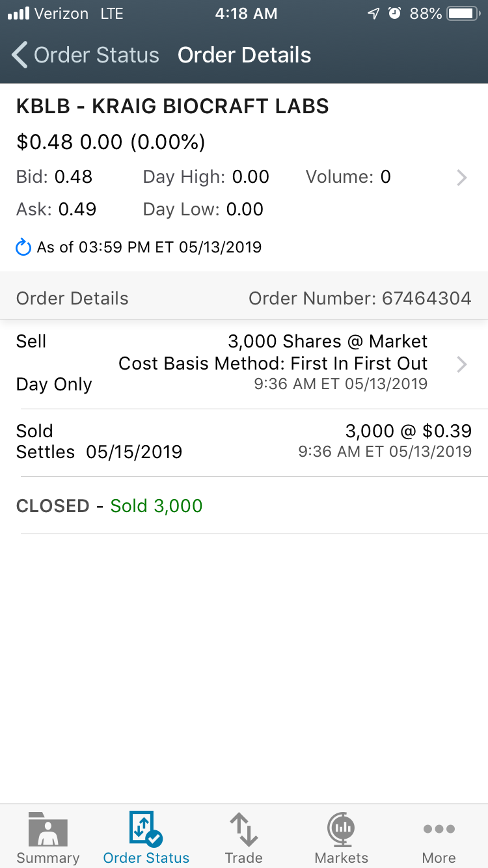Tap the back arrow beside Order Status
The image size is (488, 868).
click(20, 55)
